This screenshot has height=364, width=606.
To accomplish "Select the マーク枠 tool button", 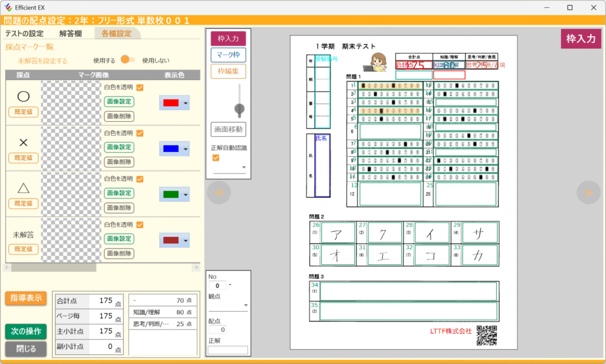I will pos(228,55).
